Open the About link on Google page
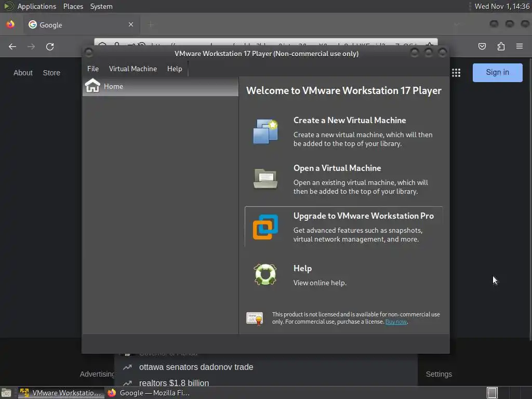Viewport: 532px width, 399px height. coord(23,73)
